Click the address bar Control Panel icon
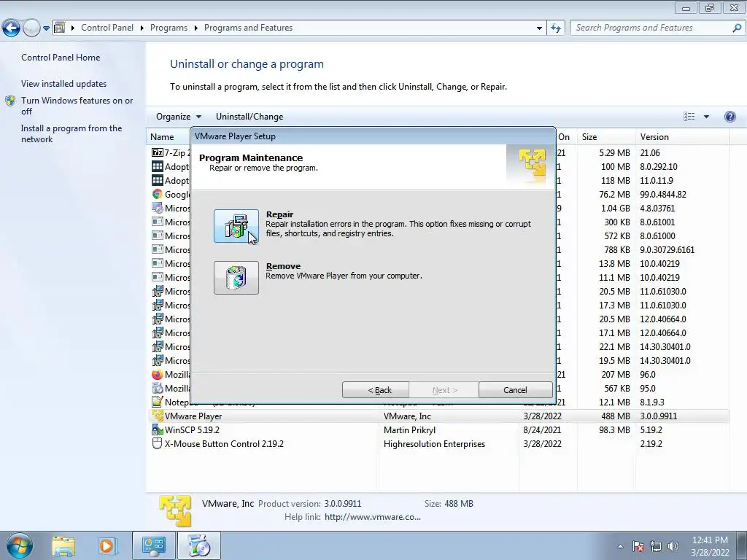This screenshot has height=560, width=747. (x=60, y=28)
